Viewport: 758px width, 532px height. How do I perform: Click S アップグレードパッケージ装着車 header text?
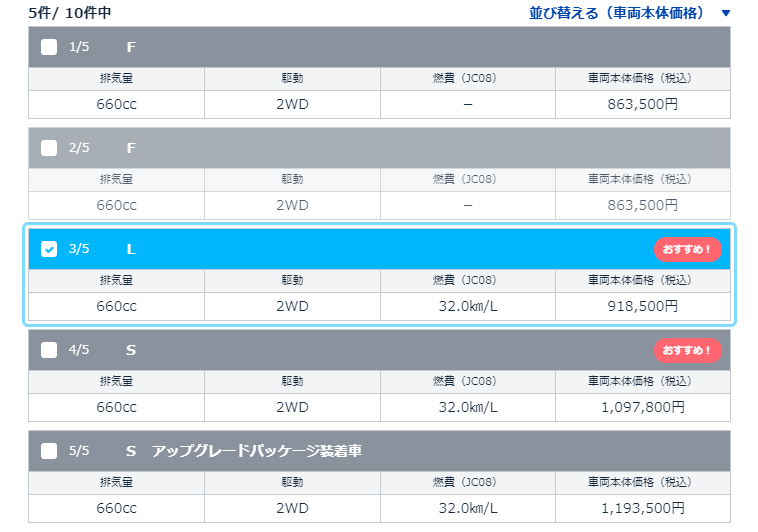257,451
